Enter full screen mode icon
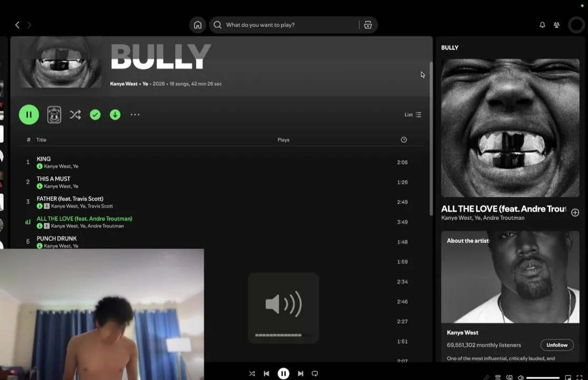 (x=580, y=377)
